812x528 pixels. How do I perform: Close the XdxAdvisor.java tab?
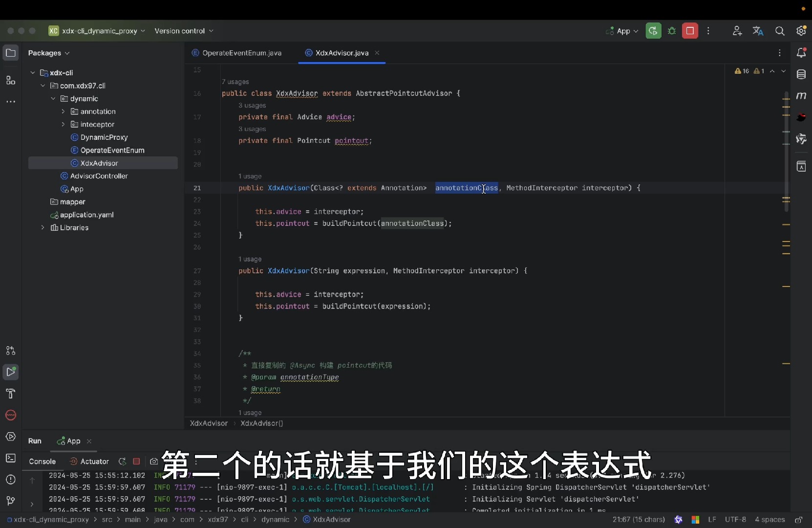click(377, 53)
